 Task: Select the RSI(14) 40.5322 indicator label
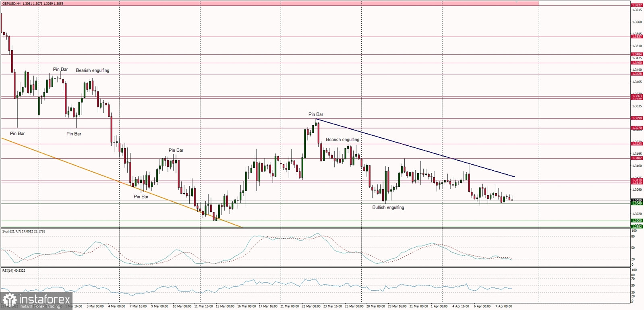coord(14,271)
